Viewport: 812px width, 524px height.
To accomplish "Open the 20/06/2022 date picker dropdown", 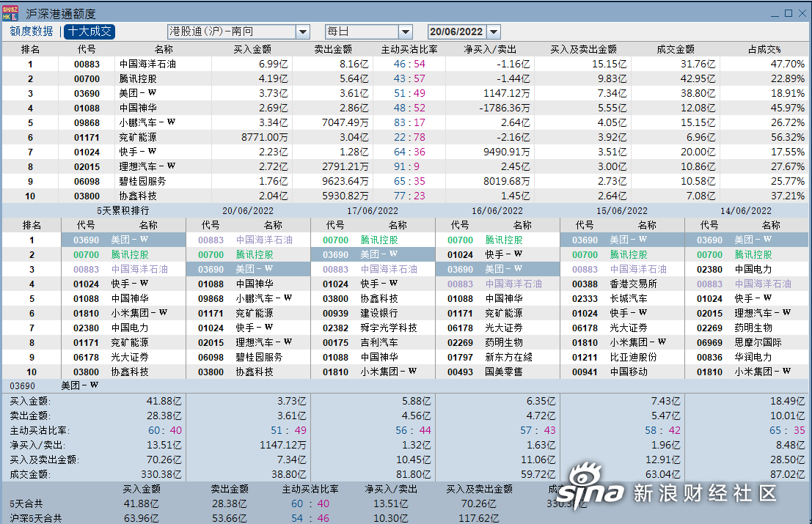I will point(494,32).
